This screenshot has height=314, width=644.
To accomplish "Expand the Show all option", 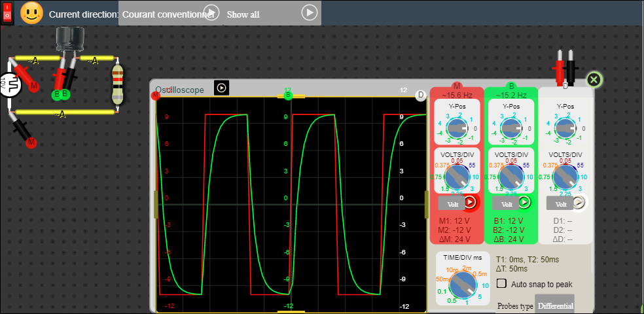I will (310, 12).
